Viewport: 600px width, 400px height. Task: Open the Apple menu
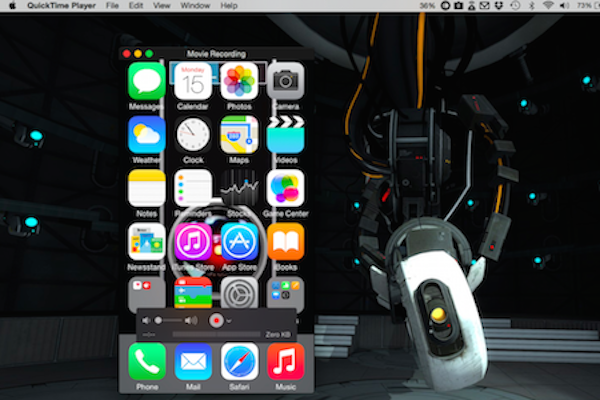[x=13, y=6]
